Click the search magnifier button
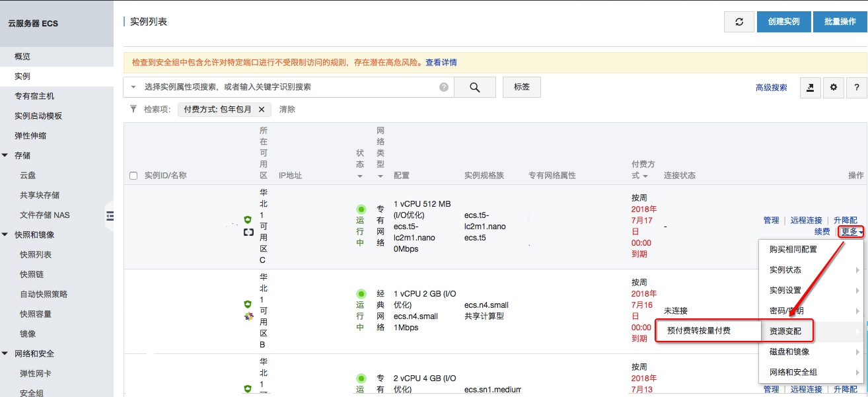Viewport: 868px width, 397px height. coord(474,87)
